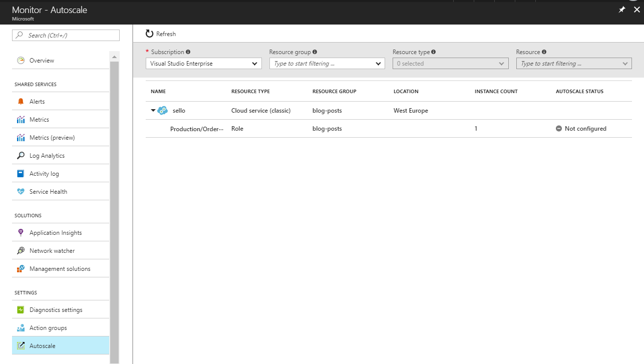The height and width of the screenshot is (364, 644).
Task: Click the Not configured status icon
Action: click(559, 129)
